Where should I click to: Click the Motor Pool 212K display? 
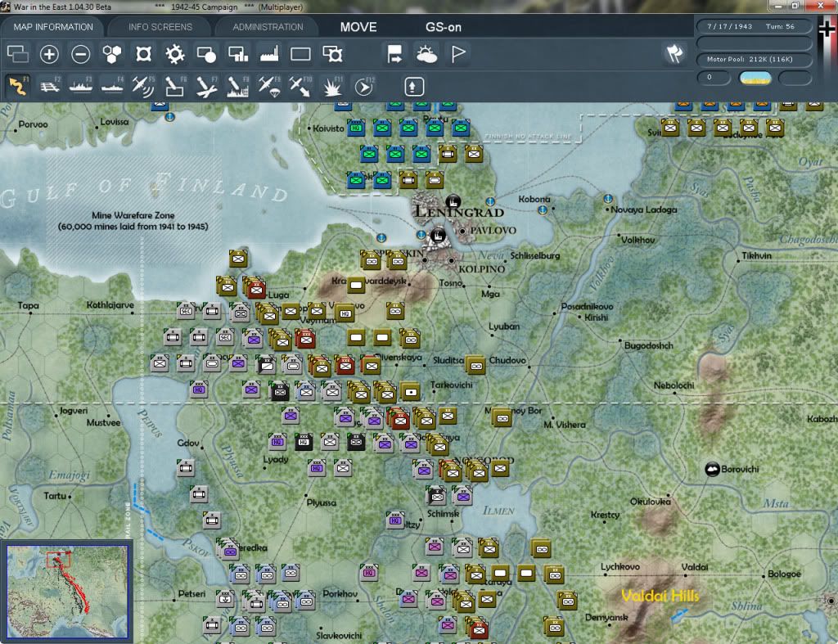pyautogui.click(x=754, y=59)
